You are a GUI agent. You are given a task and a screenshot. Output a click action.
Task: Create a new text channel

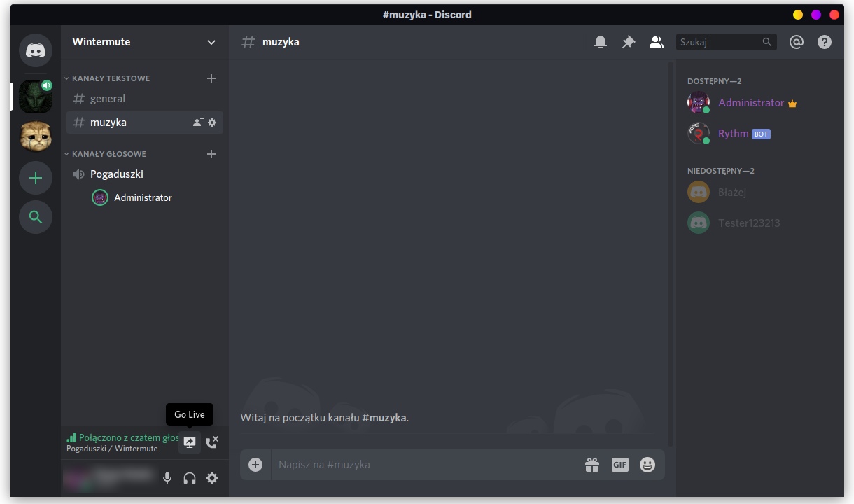pos(211,78)
